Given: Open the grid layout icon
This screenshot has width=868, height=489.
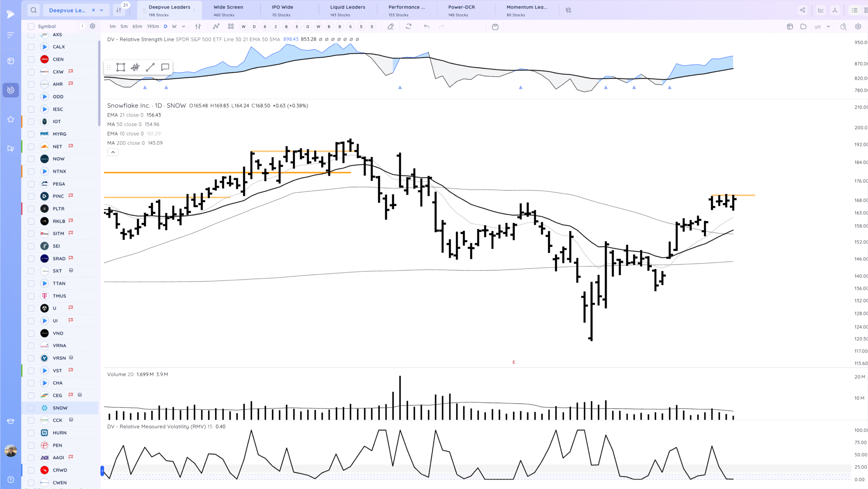Looking at the screenshot, I should coord(231,26).
